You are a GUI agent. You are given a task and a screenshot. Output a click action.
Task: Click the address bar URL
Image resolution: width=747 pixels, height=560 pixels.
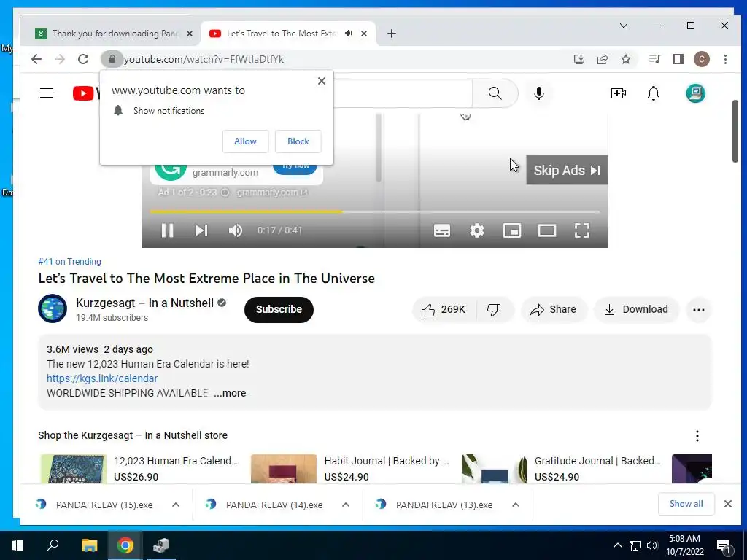[204, 59]
